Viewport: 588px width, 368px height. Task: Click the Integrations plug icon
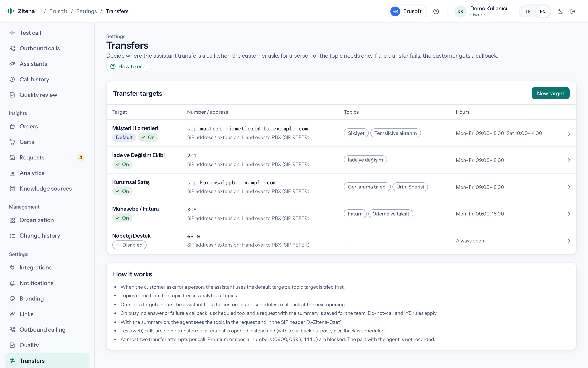pyautogui.click(x=12, y=267)
